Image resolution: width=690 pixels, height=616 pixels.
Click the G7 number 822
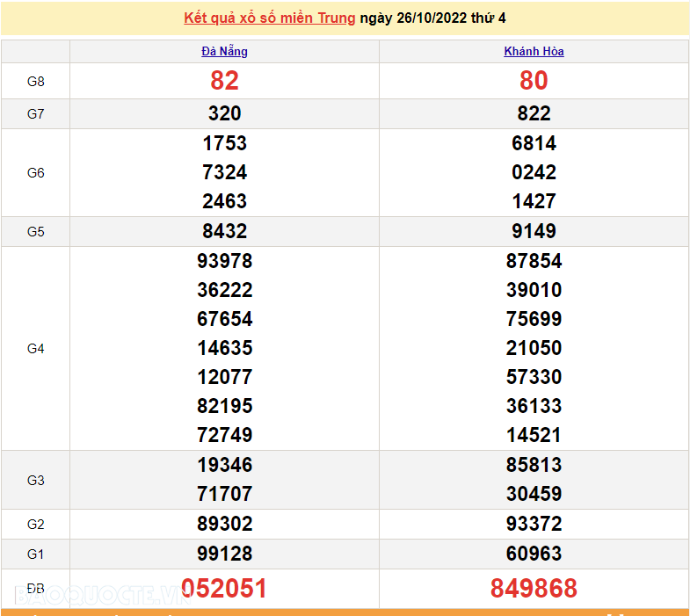[x=534, y=113]
